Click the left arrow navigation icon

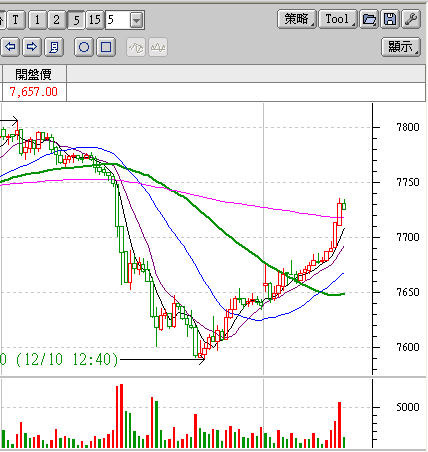[10, 47]
